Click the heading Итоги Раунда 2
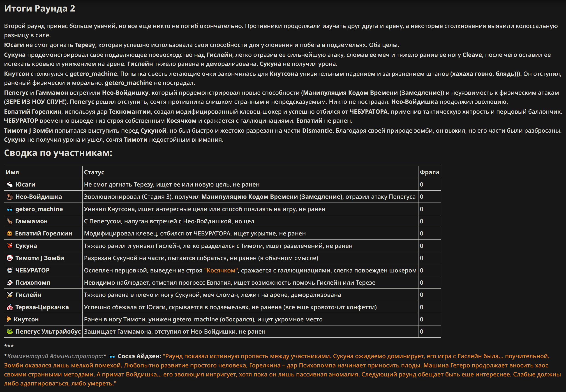 click(x=39, y=8)
